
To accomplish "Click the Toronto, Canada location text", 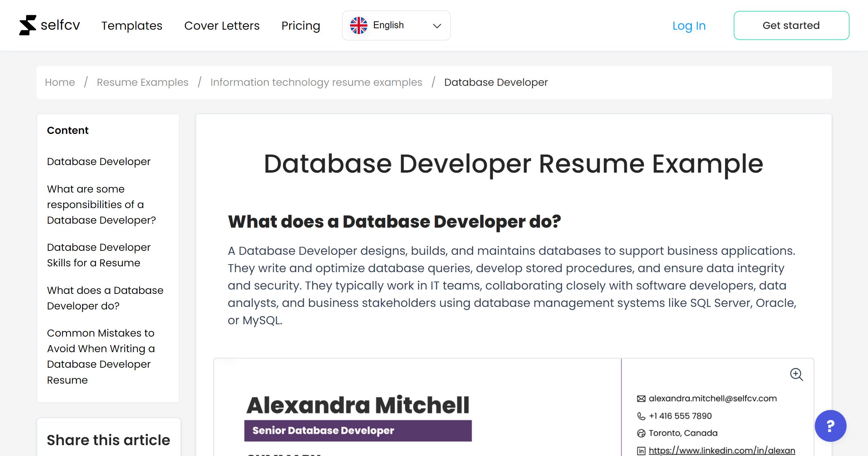I will 683,433.
